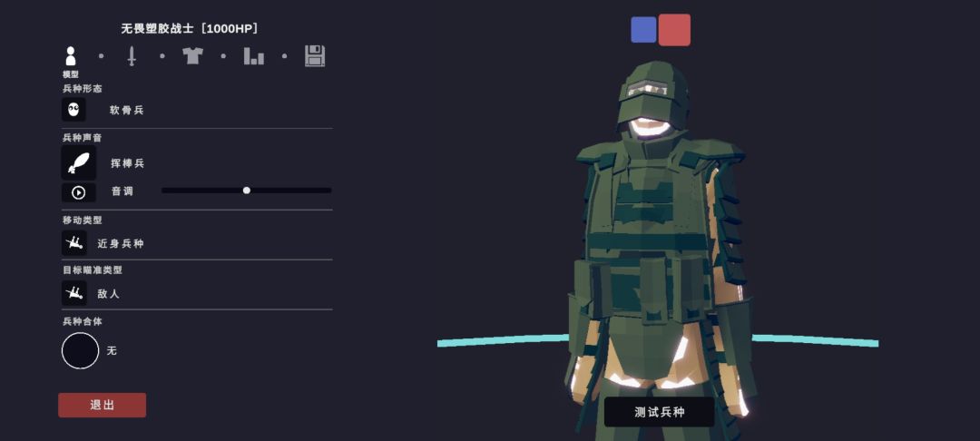Viewport: 980px width, 441px height.
Task: Open the 近身兵种 movement type icon
Action: point(73,243)
